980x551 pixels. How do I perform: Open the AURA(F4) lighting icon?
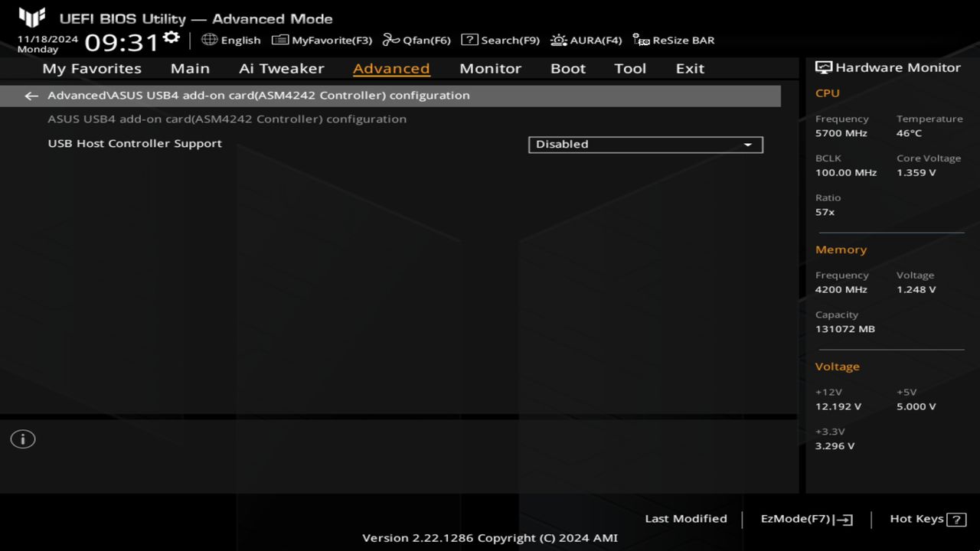(559, 40)
